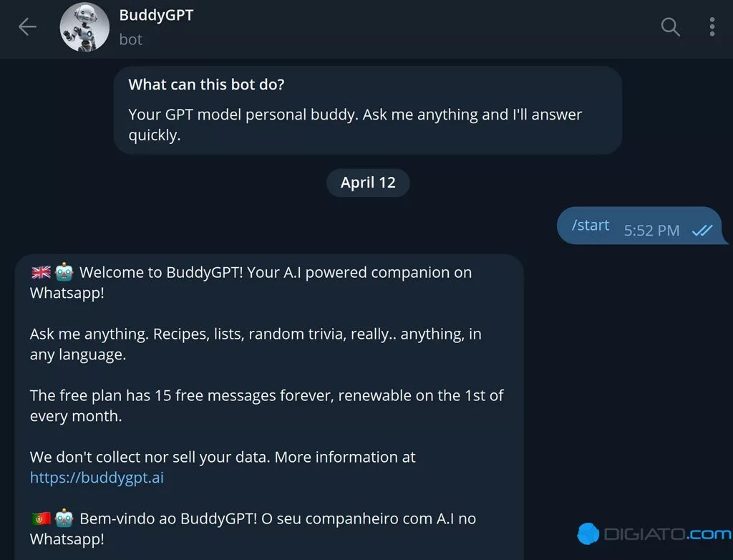Open the buddygpt.ai link
Viewport: 733px width, 560px height.
(x=97, y=478)
